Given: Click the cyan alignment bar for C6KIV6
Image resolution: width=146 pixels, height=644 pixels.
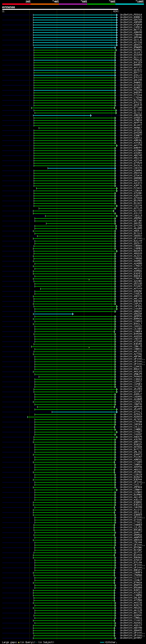Looking at the screenshot, I should coord(82,168).
